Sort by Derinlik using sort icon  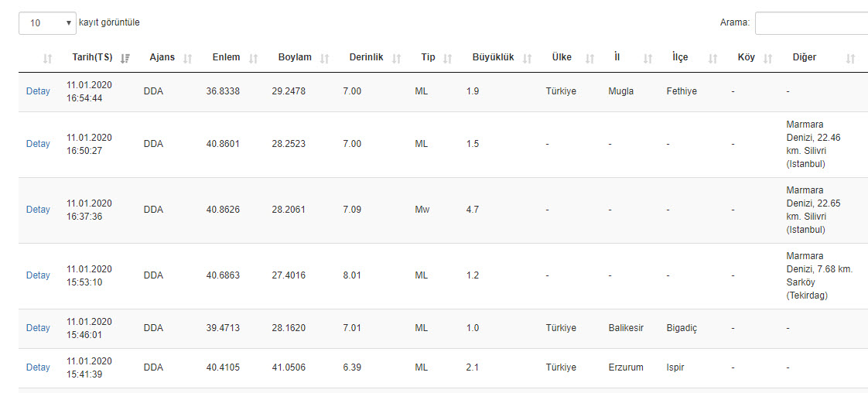397,58
